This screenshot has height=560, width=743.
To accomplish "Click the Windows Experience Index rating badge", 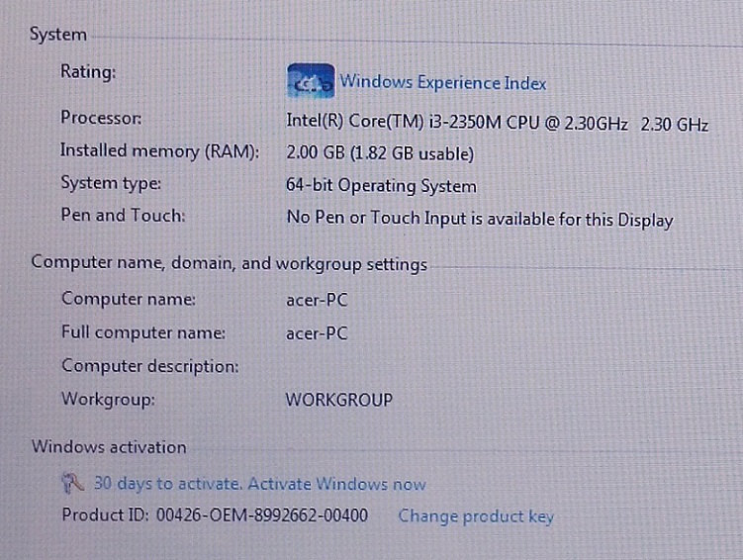I will coord(311,81).
